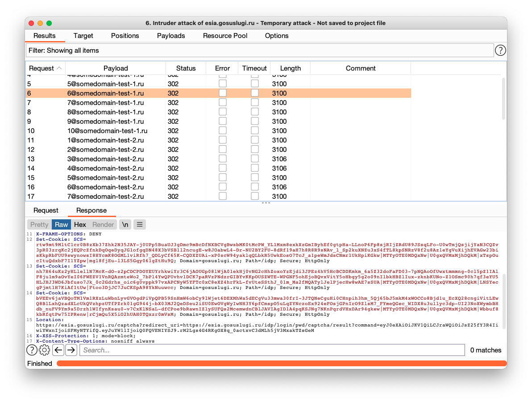Open the Payloads tab
This screenshot has height=402, width=532.
(x=170, y=36)
